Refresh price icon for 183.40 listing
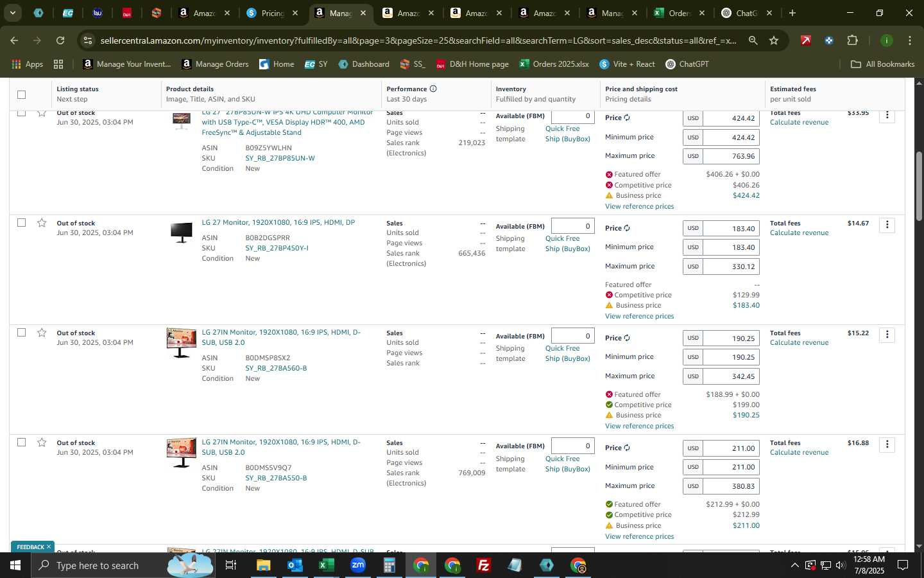 click(627, 228)
